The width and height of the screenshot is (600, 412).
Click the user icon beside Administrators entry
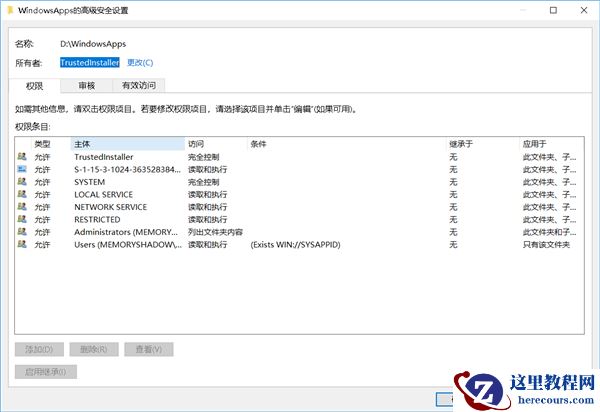point(22,232)
